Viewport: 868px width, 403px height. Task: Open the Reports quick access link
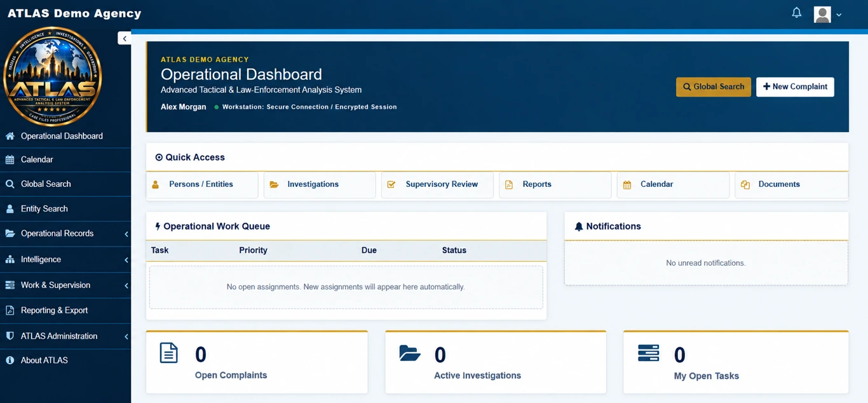[x=555, y=185]
